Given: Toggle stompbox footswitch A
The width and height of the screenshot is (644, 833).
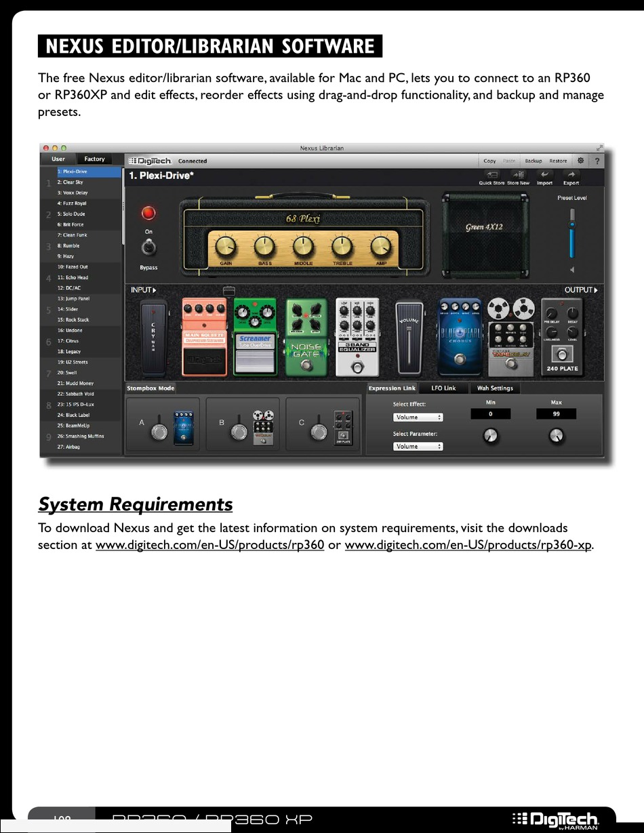Looking at the screenshot, I should [159, 432].
